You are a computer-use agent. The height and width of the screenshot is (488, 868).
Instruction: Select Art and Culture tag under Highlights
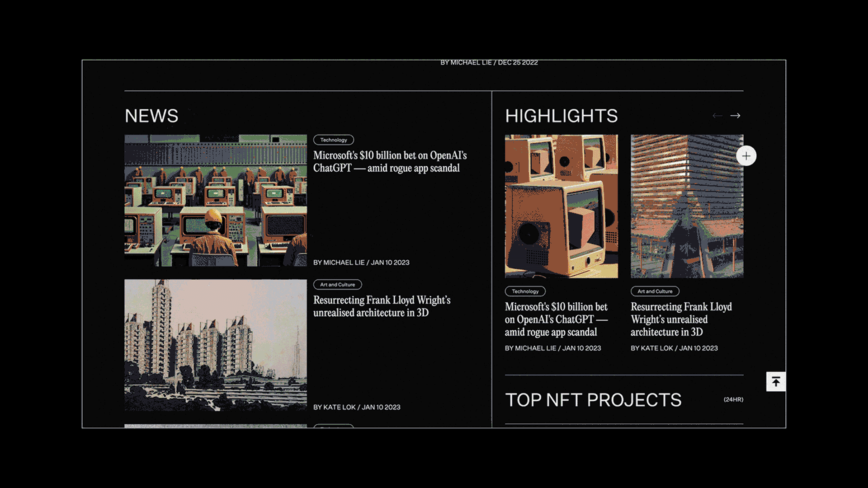[655, 291]
